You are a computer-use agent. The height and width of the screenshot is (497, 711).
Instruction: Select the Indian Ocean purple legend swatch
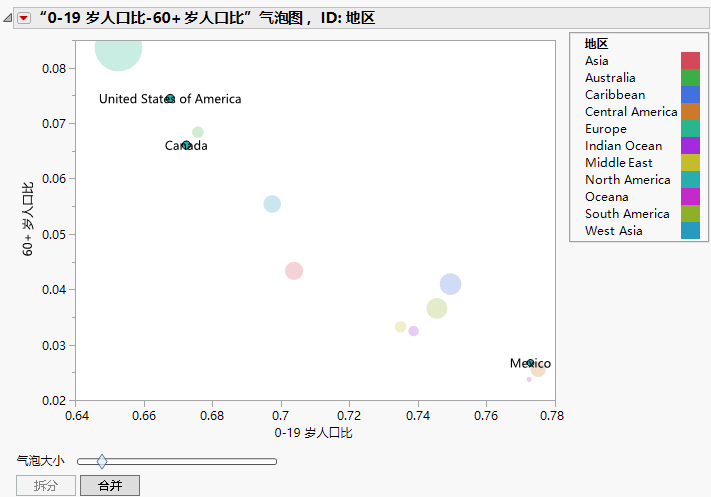[x=690, y=146]
